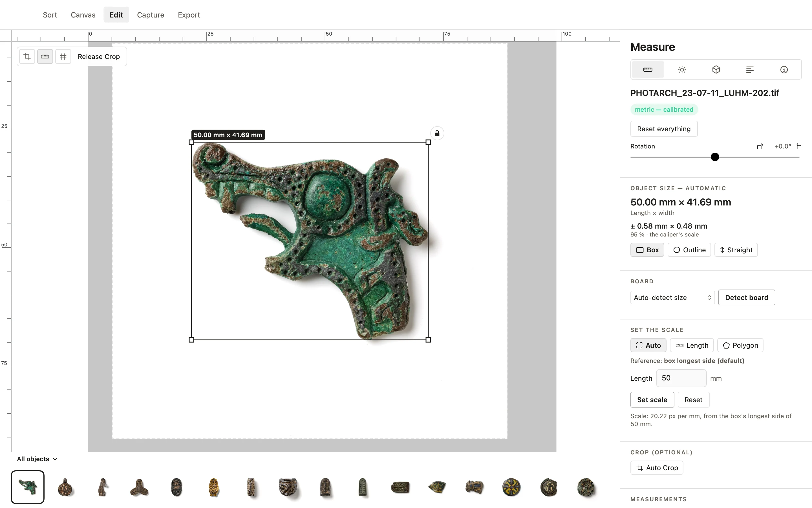The image size is (812, 508).
Task: Click filename PHOTARCH_23-07-11_LUHM-202.tif
Action: pos(705,93)
